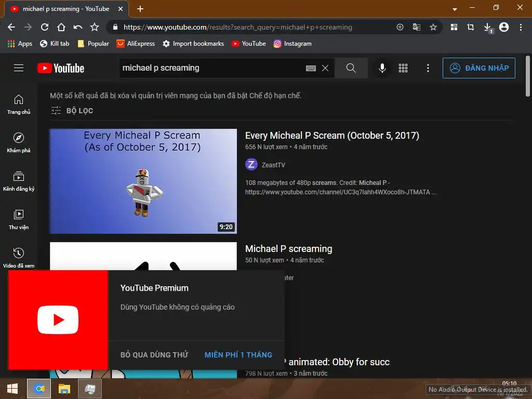Select the michael p screaming - YouTube tab

pyautogui.click(x=66, y=9)
